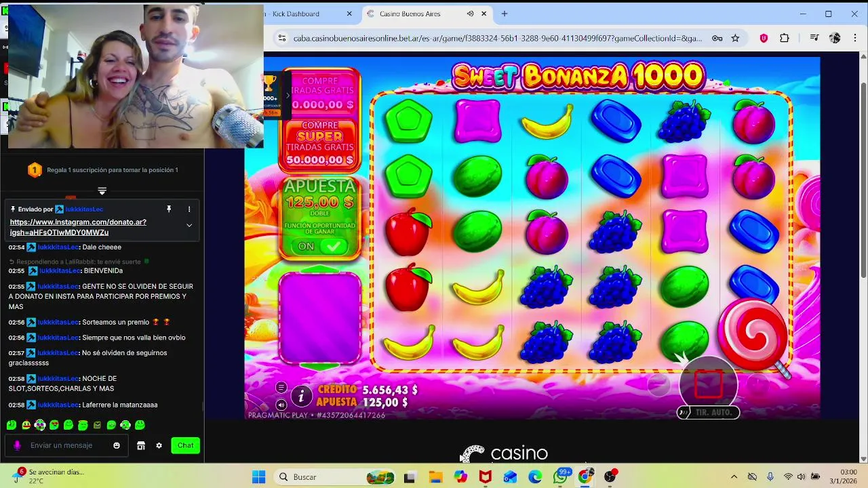Bookmark this page with the star icon
This screenshot has width=868, height=488.
coord(735,39)
